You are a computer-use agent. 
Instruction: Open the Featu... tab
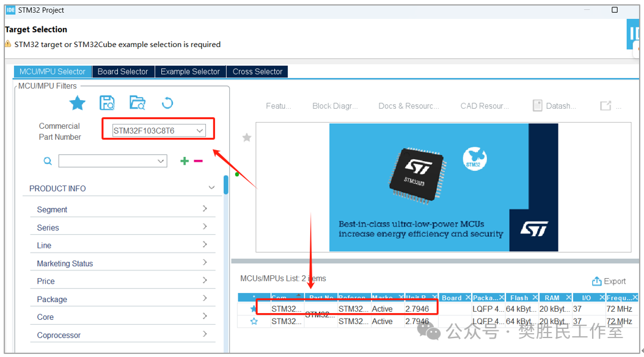point(279,106)
